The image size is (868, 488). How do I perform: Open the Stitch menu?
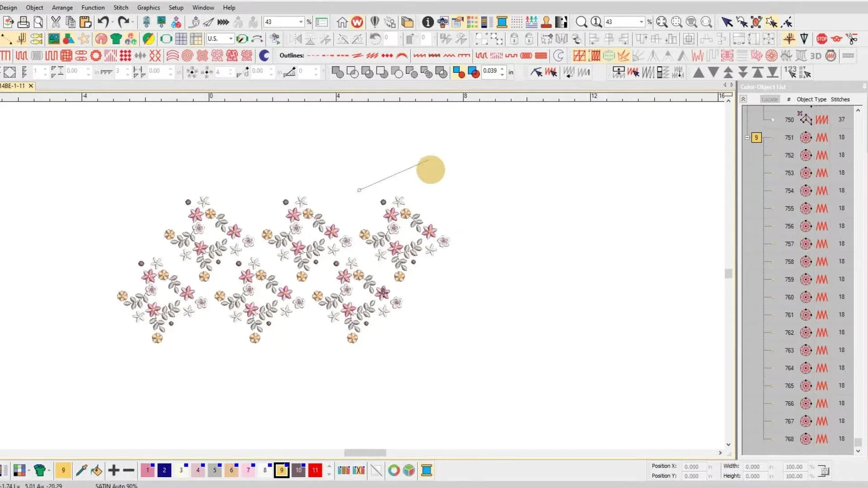(120, 7)
